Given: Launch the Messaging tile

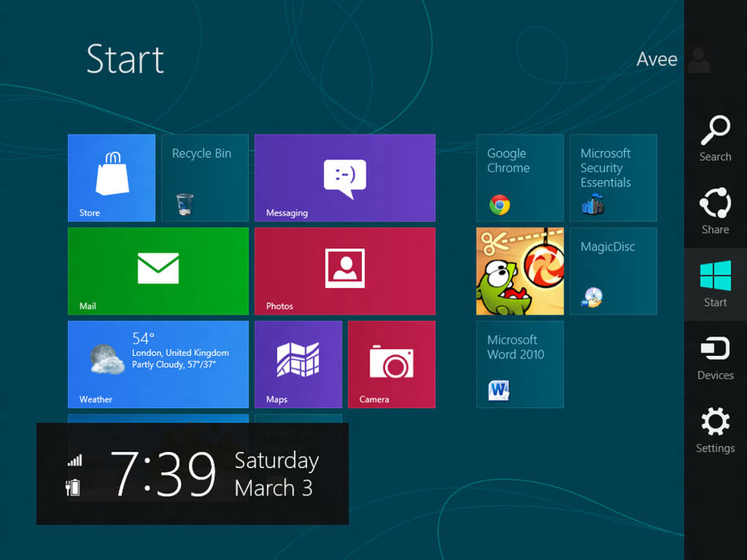Looking at the screenshot, I should 345,178.
